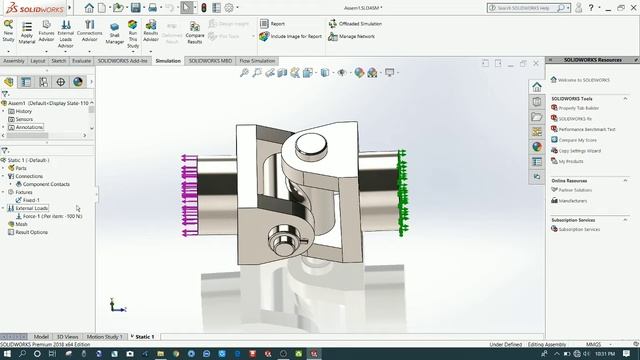Expand the New Study dropdown arrow

(8, 51)
